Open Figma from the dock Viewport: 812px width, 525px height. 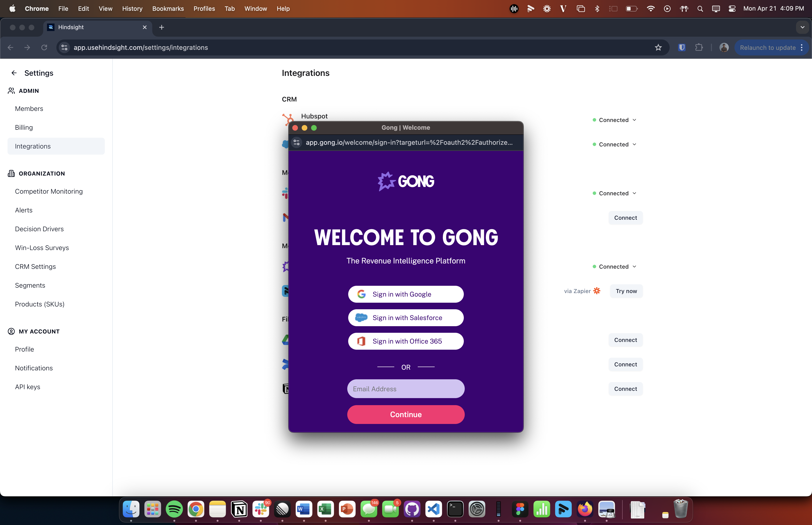[x=520, y=509]
